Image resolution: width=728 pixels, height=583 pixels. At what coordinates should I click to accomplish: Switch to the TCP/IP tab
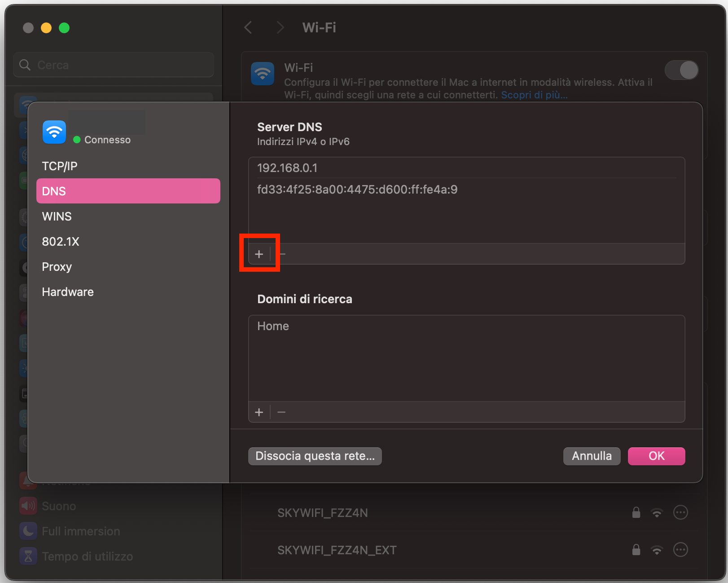click(x=60, y=166)
